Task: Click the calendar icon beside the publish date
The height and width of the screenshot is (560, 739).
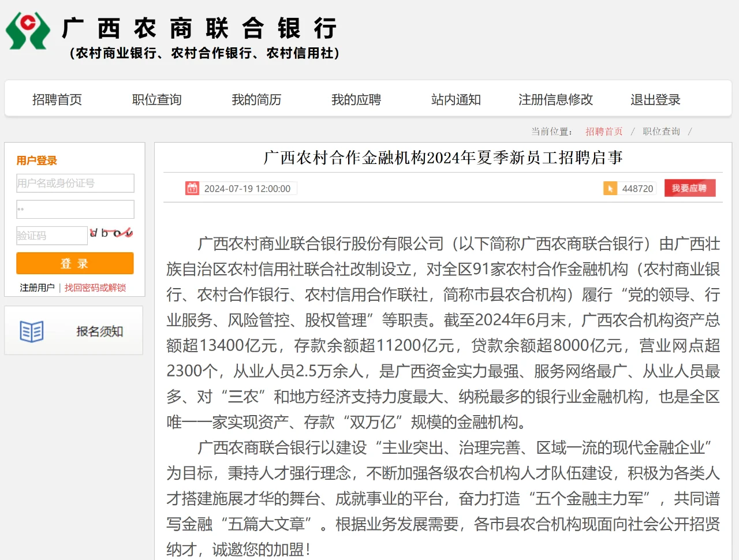Action: (192, 188)
